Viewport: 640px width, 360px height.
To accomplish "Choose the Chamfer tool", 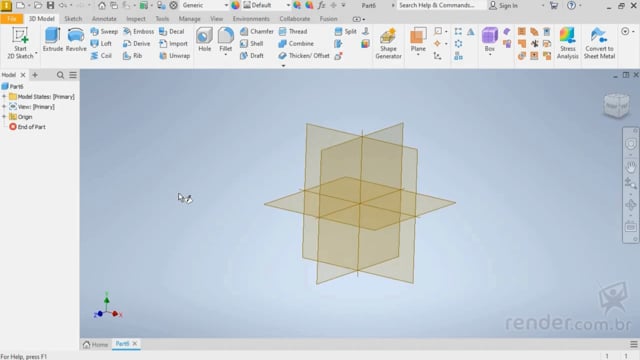I will pyautogui.click(x=257, y=31).
